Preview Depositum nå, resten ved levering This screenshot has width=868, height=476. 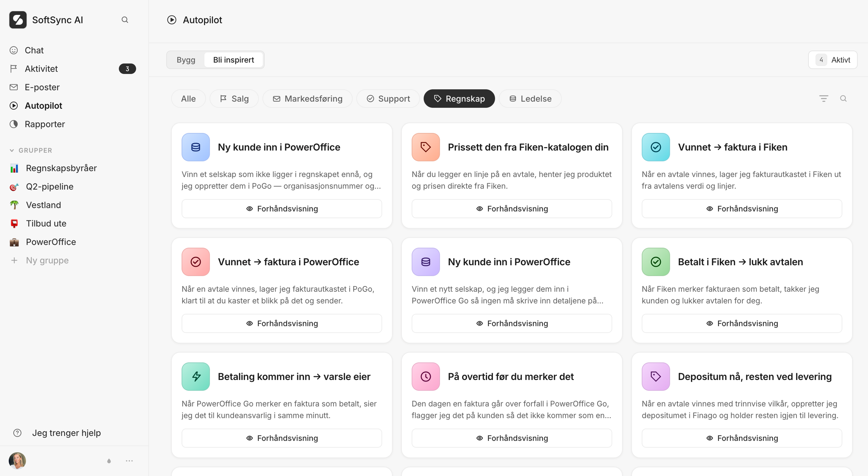tap(742, 438)
